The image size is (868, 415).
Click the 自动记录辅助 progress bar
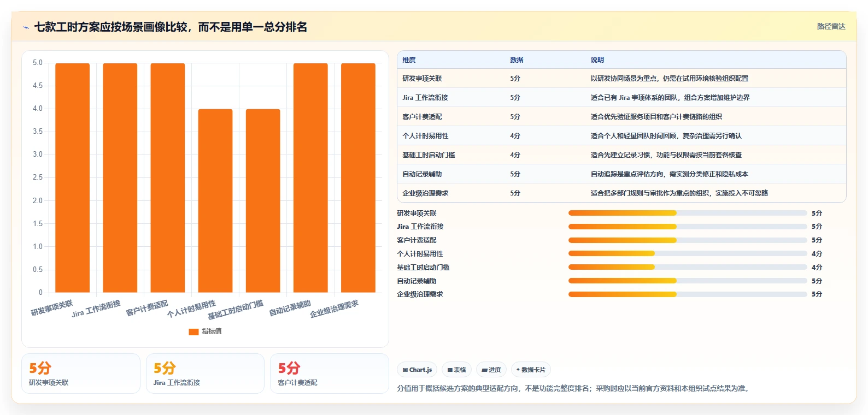(x=688, y=281)
